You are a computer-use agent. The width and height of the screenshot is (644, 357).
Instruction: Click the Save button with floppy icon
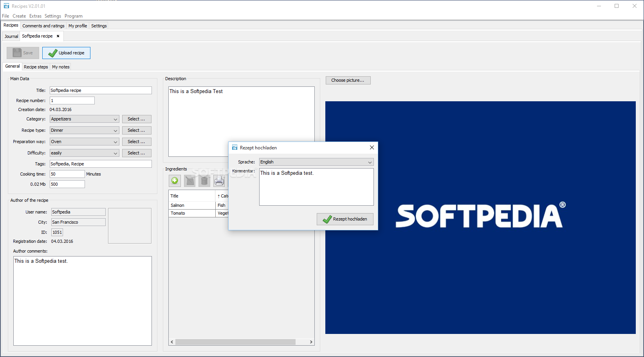(x=23, y=53)
